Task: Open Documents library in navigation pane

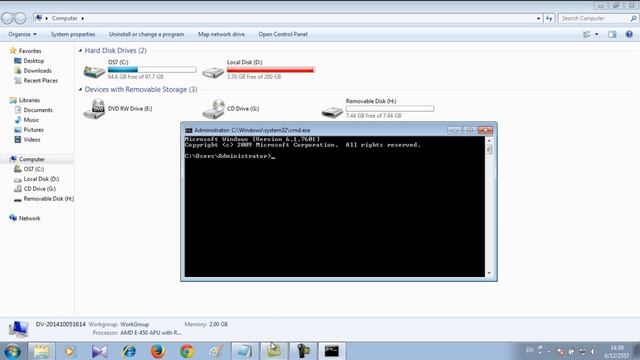Action: [x=38, y=110]
